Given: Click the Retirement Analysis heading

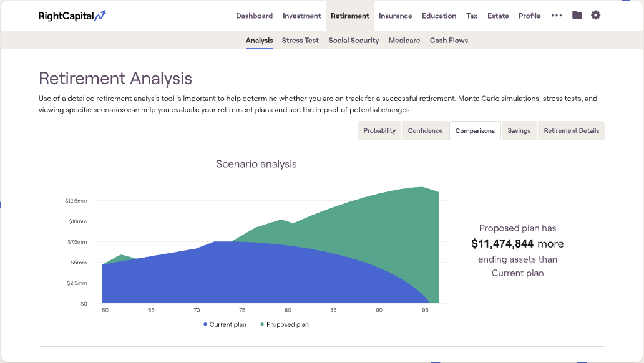Looking at the screenshot, I should pyautogui.click(x=115, y=79).
